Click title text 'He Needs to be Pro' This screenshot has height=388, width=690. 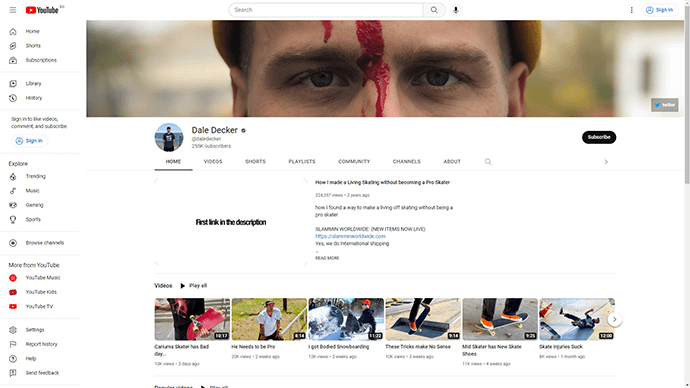pos(253,347)
